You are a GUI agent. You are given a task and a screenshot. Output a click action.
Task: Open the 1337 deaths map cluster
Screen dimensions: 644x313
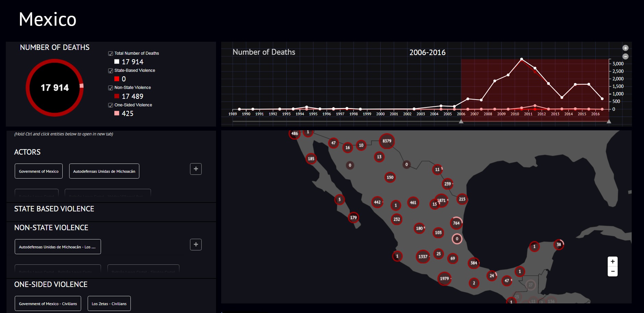(x=423, y=256)
